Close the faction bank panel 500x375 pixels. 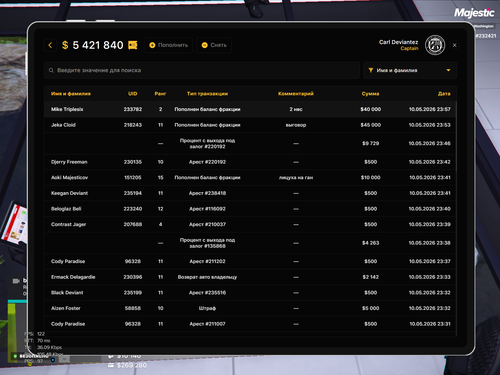454,45
